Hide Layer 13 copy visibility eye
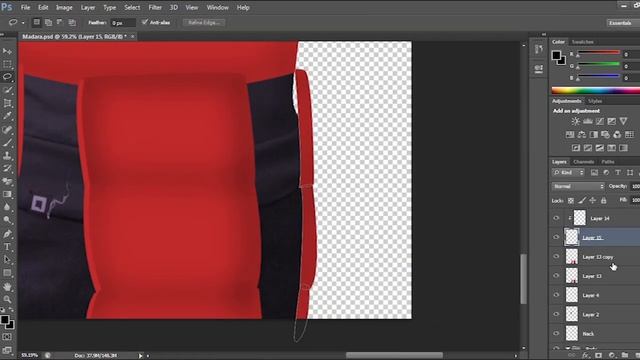 coord(556,257)
